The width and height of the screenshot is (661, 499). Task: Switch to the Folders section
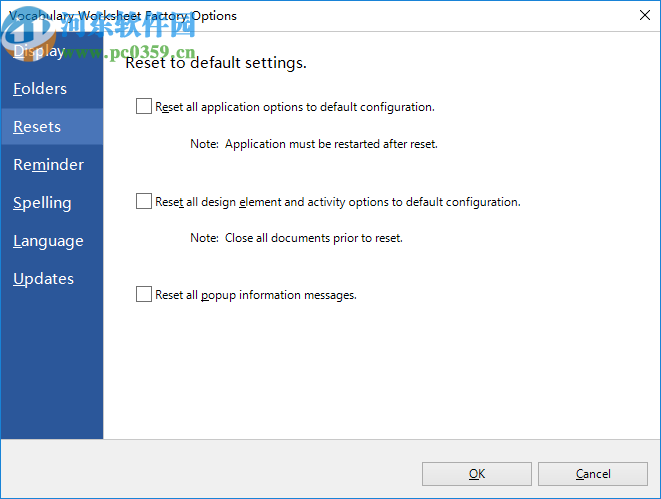(x=52, y=89)
